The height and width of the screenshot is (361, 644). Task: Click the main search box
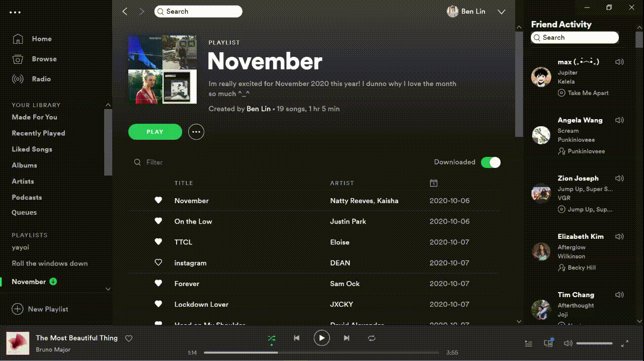(198, 12)
